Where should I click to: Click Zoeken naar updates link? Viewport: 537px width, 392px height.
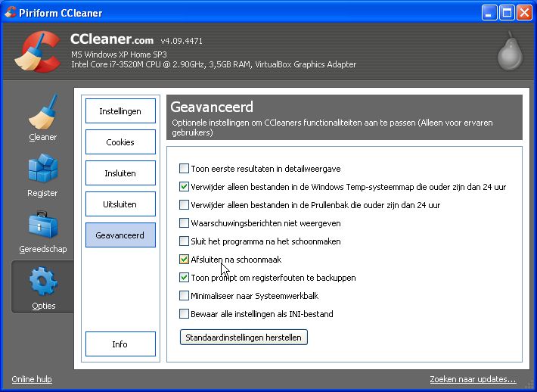tap(473, 379)
